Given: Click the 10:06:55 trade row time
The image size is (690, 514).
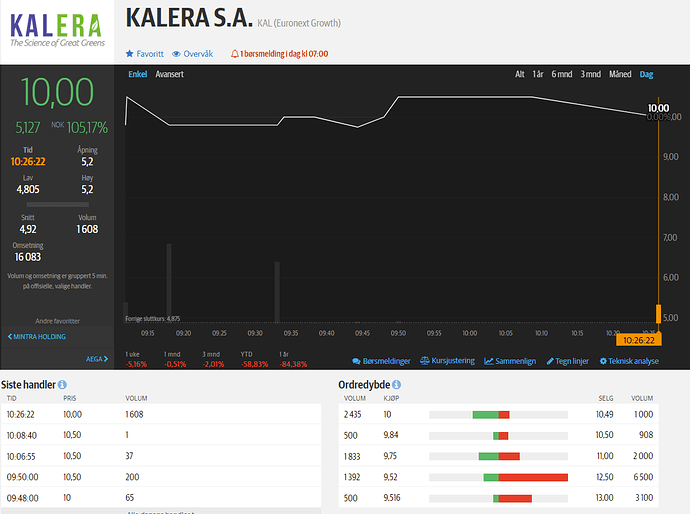Looking at the screenshot, I should click(x=21, y=457).
